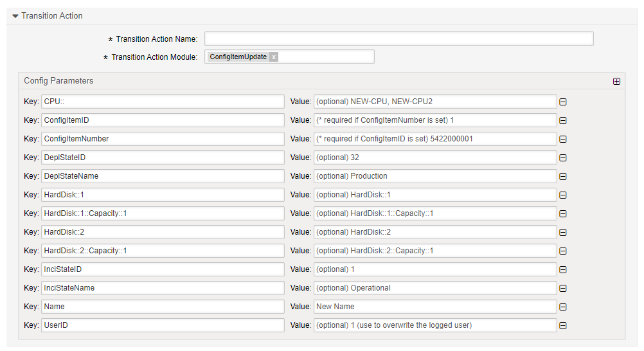Screen dimensions: 644x351
Task: Click the HardDisk::2 key field
Action: 163,232
